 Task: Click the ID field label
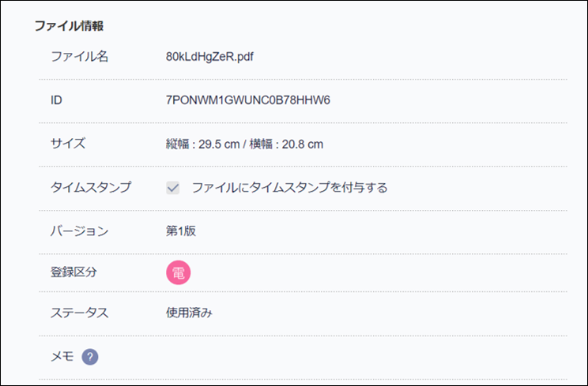[x=57, y=100]
